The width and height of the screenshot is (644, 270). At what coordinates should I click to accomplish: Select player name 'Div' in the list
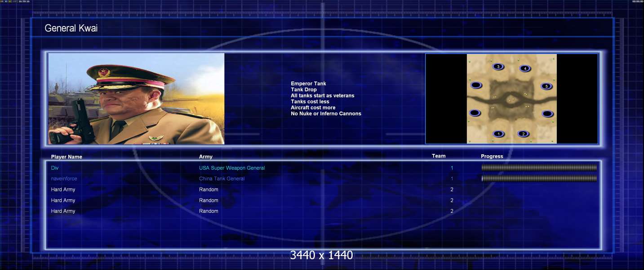[55, 168]
